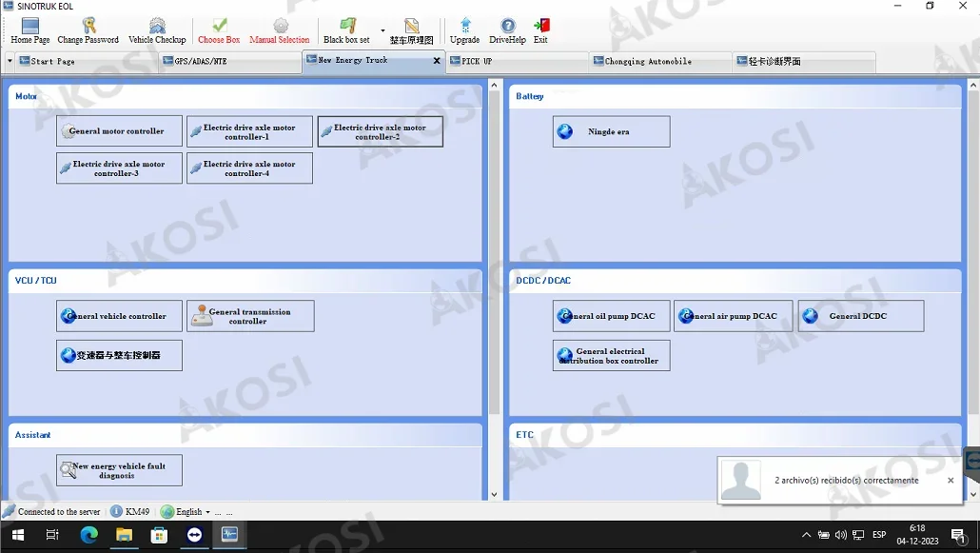Expand the tab list arrow beside Start Page
Screen dimensions: 980x553
tap(10, 61)
